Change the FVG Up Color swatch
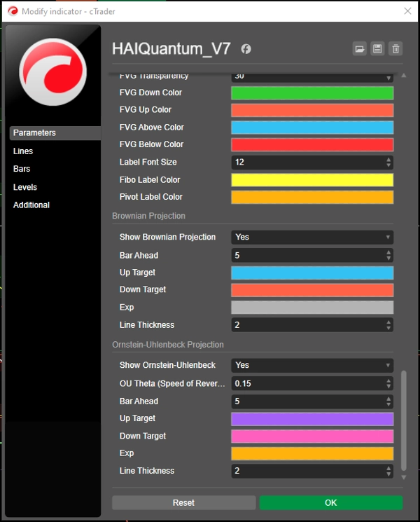The image size is (420, 522). coord(312,110)
